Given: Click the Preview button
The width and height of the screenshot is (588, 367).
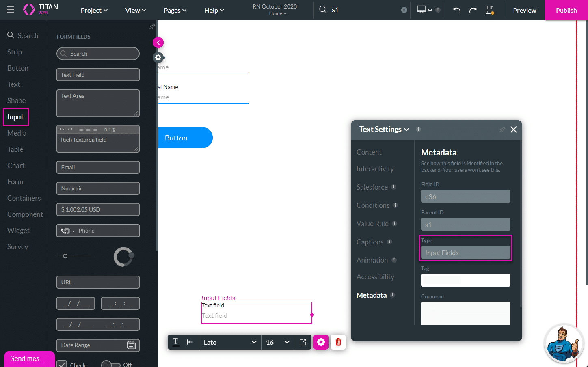Looking at the screenshot, I should pyautogui.click(x=524, y=10).
